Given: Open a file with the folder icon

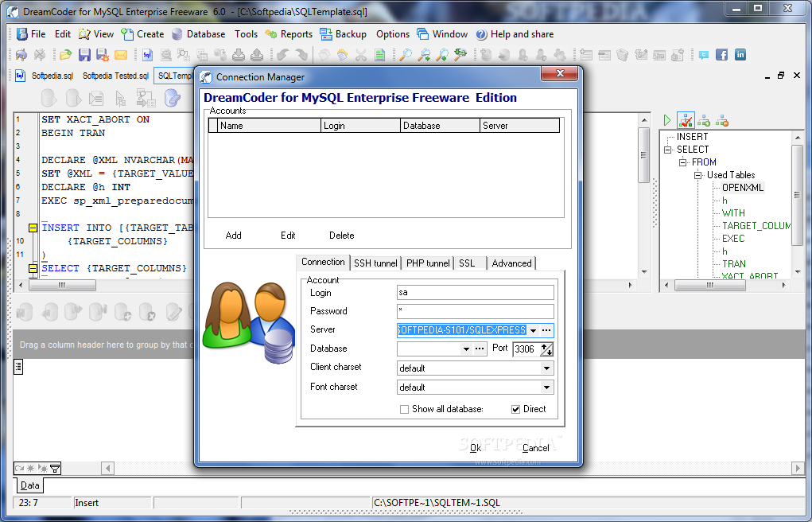Looking at the screenshot, I should coord(66,54).
